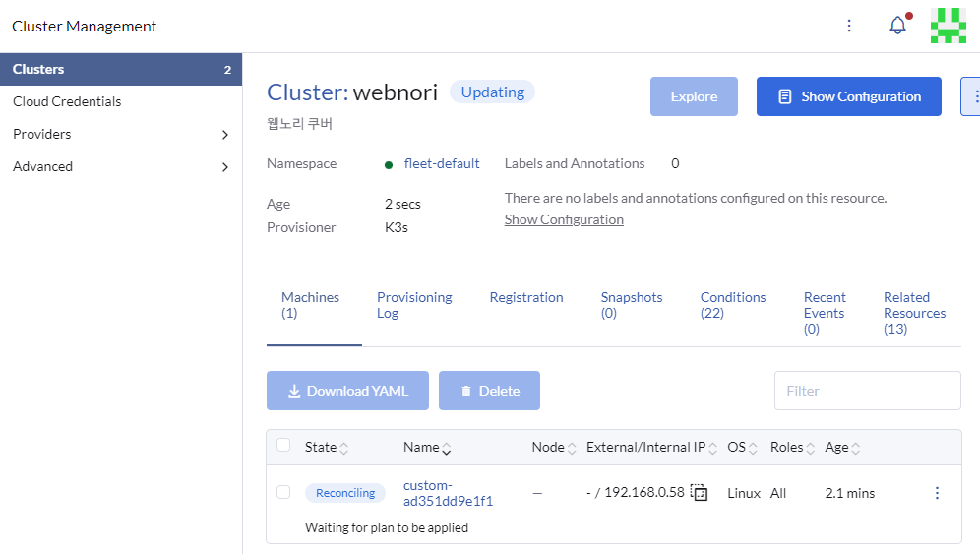Click the Show Configuration button
The height and width of the screenshot is (554, 980).
[848, 96]
